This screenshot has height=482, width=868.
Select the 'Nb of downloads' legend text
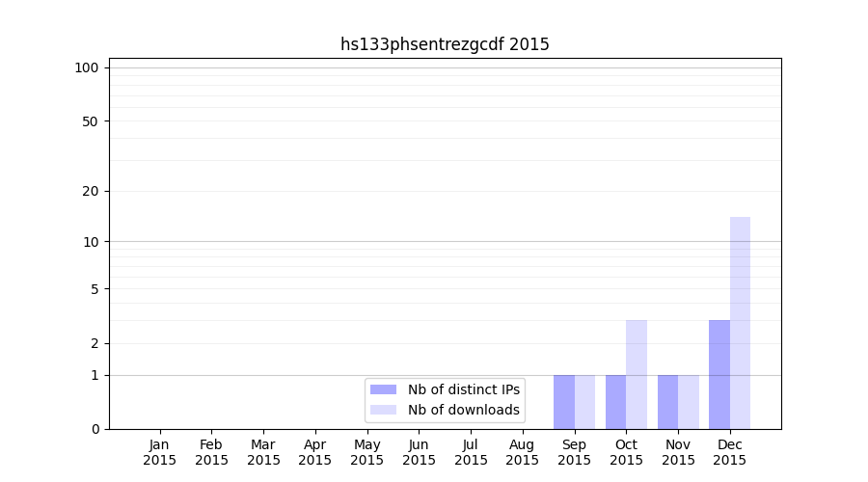[463, 410]
